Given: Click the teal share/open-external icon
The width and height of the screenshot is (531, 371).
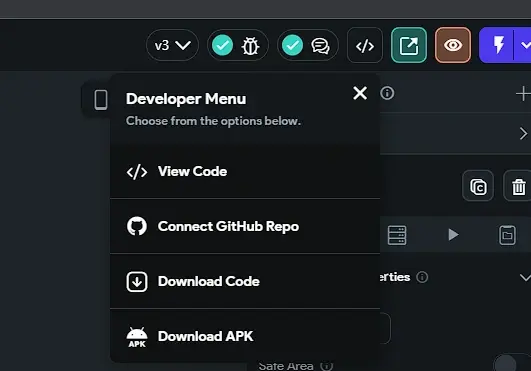Looking at the screenshot, I should tap(409, 45).
